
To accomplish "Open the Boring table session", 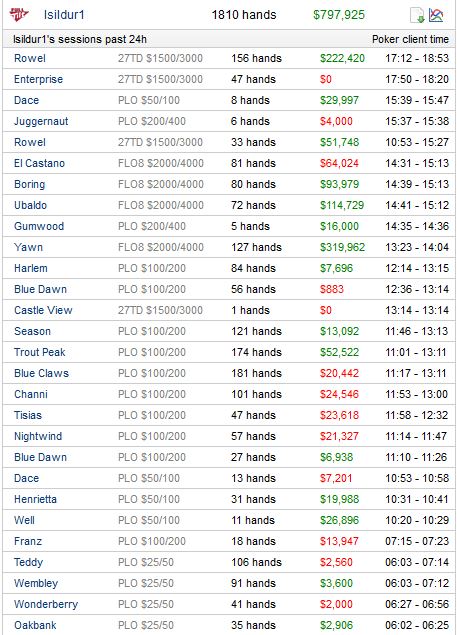I will (29, 185).
